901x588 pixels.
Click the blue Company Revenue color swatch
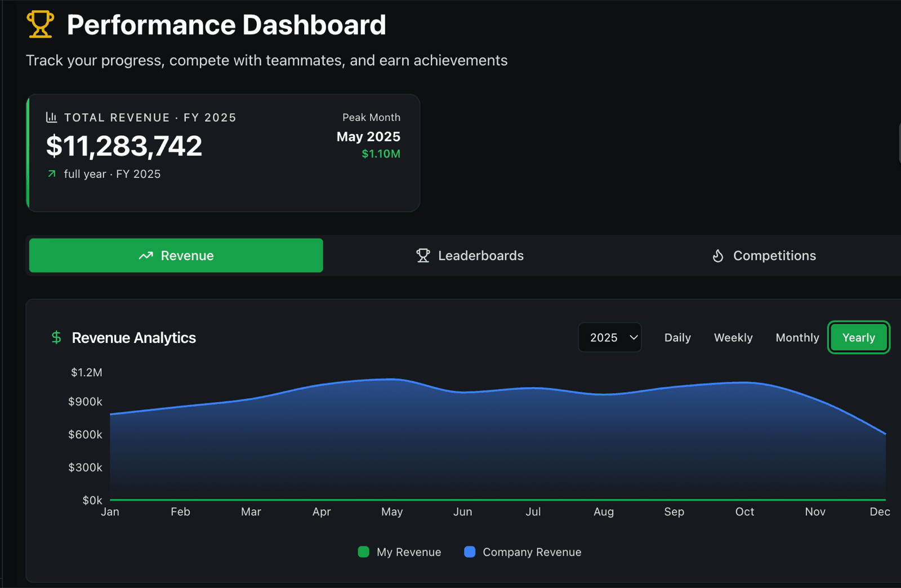(x=470, y=552)
